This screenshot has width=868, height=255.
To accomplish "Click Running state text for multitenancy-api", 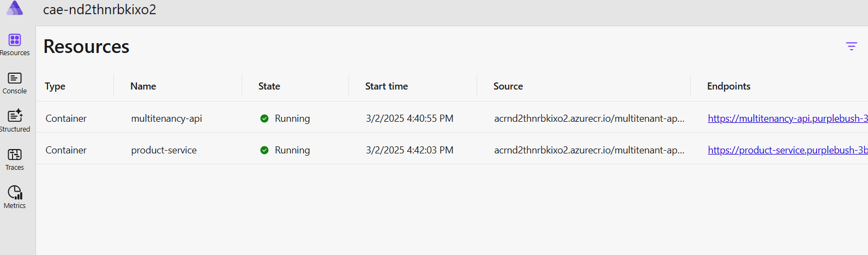I will 292,118.
